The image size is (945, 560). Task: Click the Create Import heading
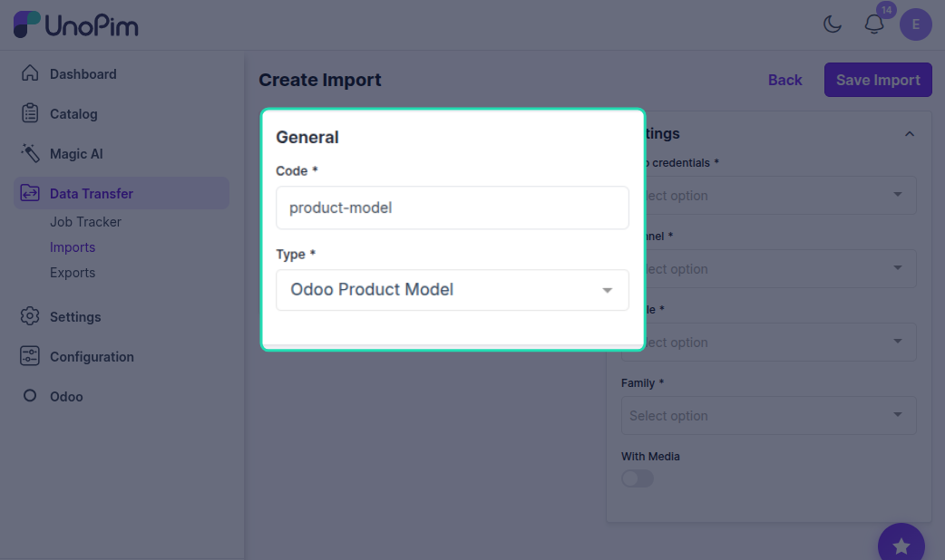click(x=320, y=80)
